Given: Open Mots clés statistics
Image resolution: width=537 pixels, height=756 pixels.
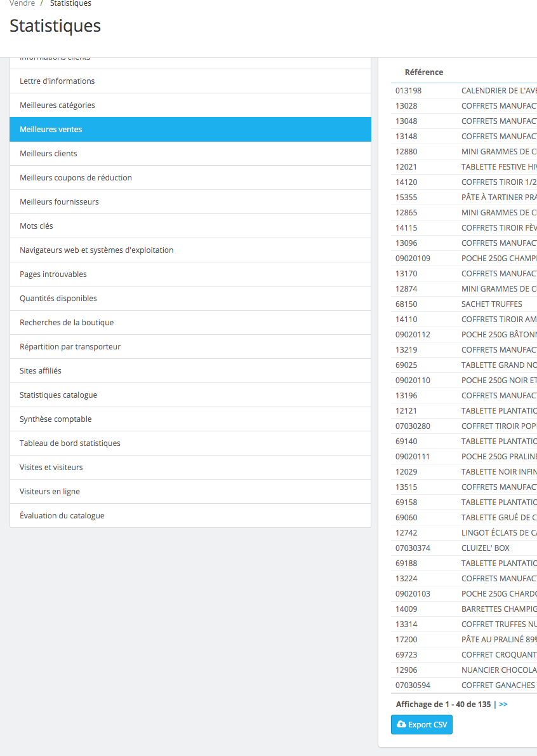Looking at the screenshot, I should [190, 226].
